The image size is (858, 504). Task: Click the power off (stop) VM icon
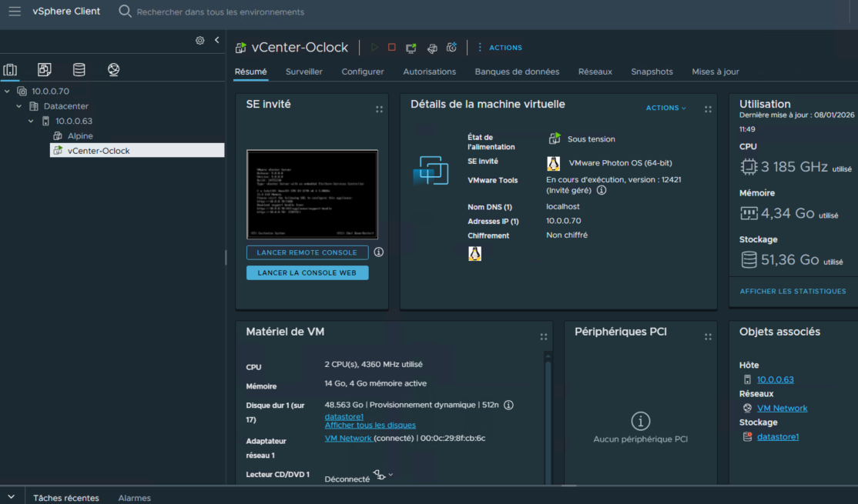coord(392,48)
